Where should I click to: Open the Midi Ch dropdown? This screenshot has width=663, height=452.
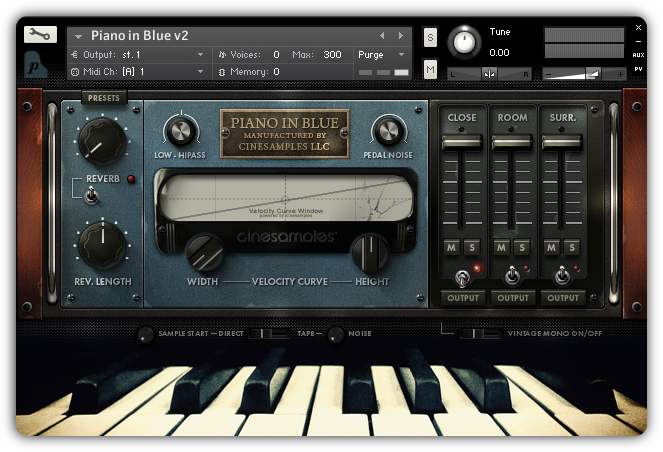click(138, 72)
